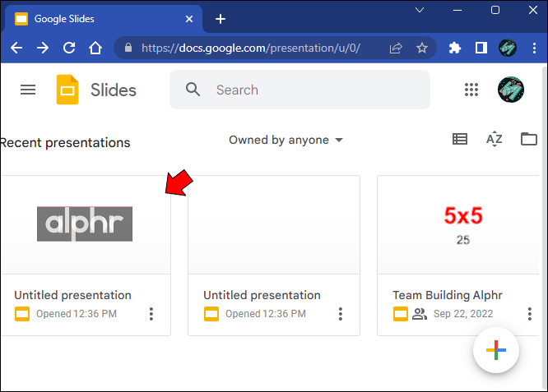Open the Google Slides browser tab

point(99,18)
